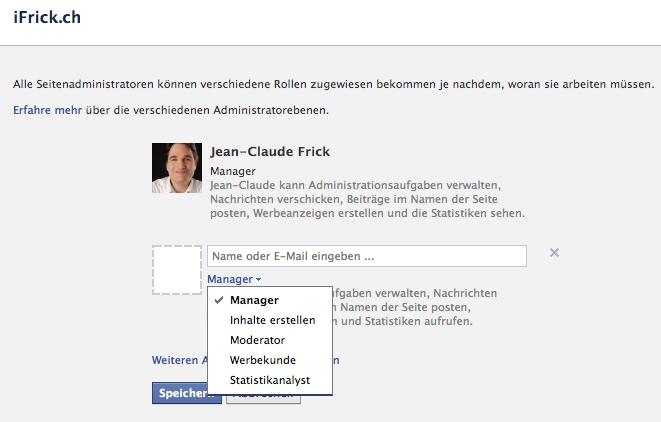This screenshot has height=422, width=661.
Task: Follow the Erfahre mehr link
Action: coord(47,109)
